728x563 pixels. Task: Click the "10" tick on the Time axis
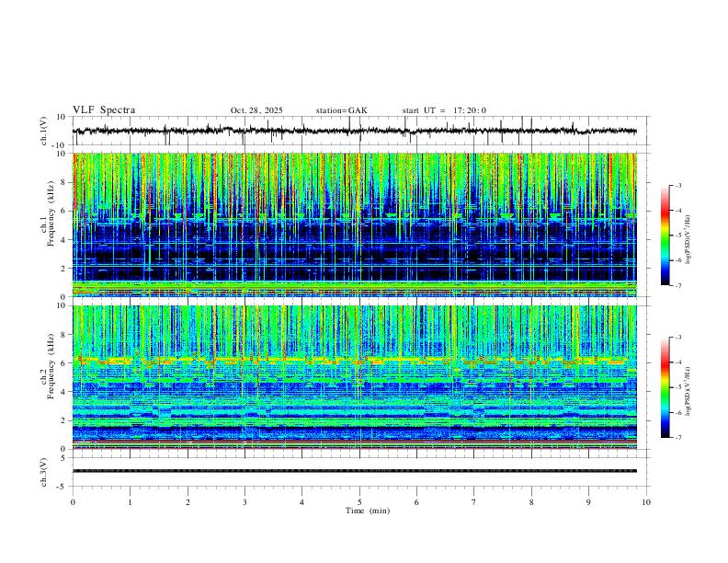pyautogui.click(x=646, y=502)
